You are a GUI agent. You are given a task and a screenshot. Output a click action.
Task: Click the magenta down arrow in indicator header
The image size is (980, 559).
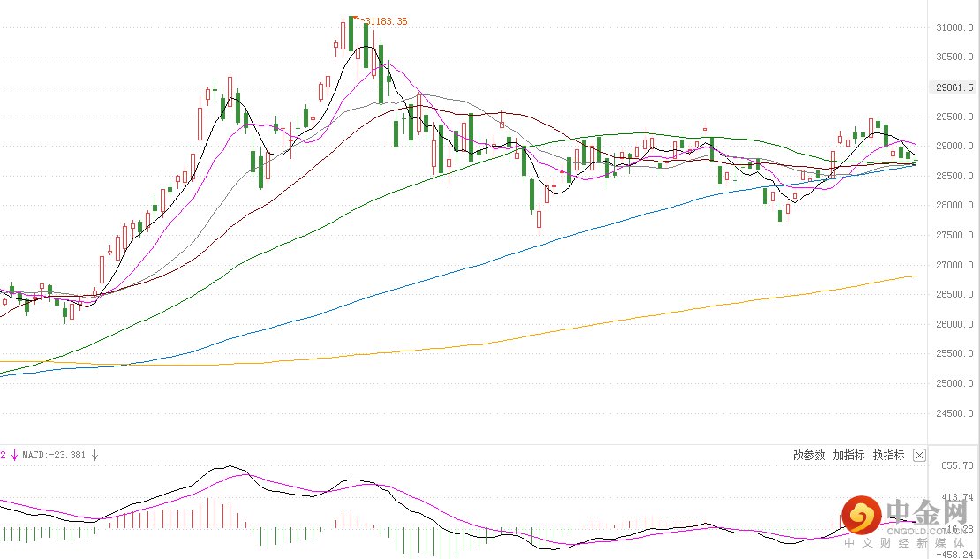point(15,456)
